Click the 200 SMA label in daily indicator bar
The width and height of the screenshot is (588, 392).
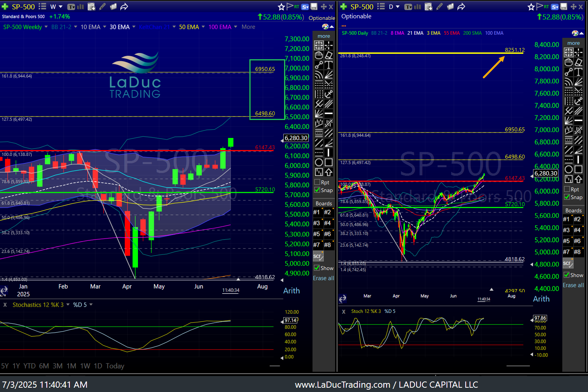[x=472, y=33]
